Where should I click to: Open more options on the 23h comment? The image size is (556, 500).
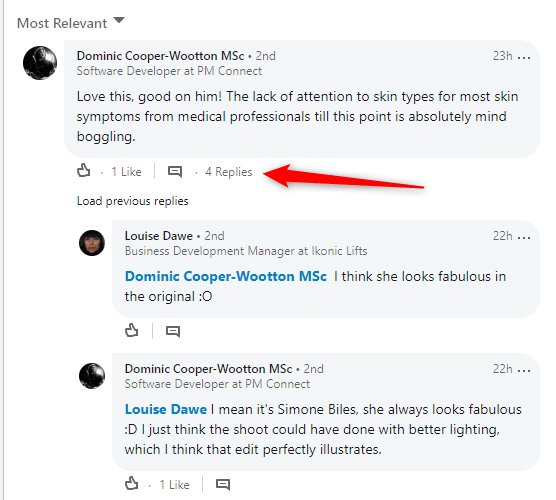click(524, 57)
